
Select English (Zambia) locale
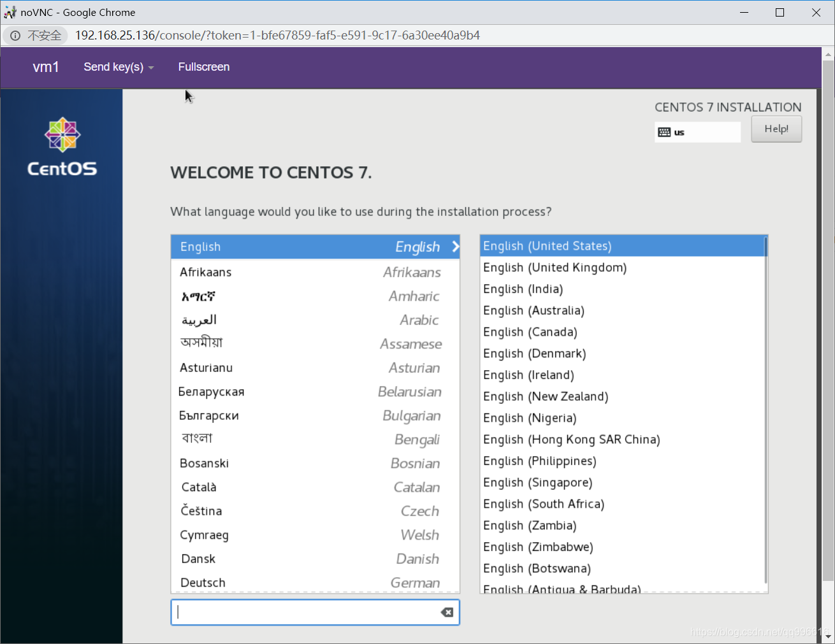point(621,526)
